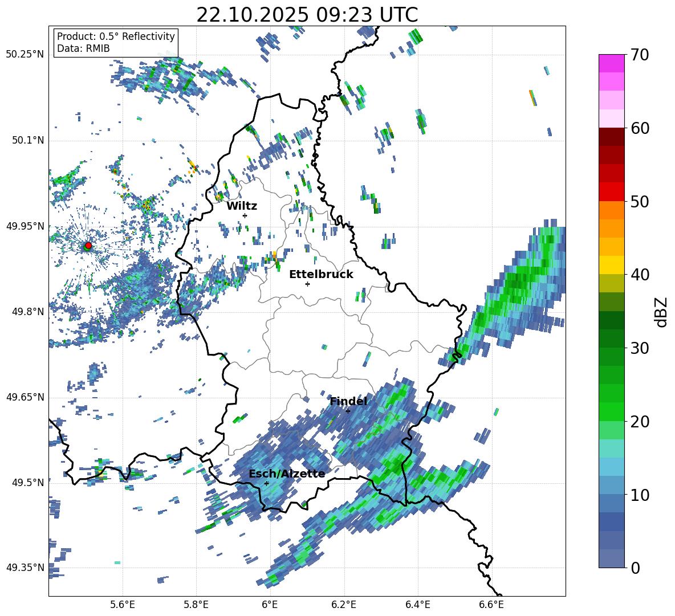The height and width of the screenshot is (616, 675).
Task: Click the 10 tick label on colorbar
Action: (x=640, y=495)
